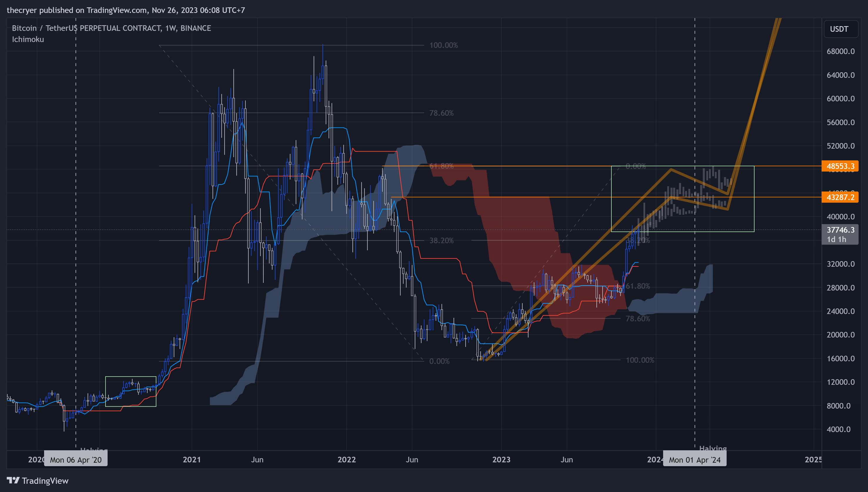Click the 40000.0 price axis value

(840, 216)
